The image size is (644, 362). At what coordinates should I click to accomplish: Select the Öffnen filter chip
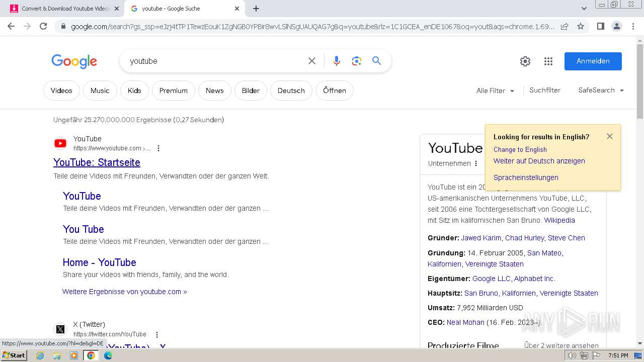click(x=335, y=90)
